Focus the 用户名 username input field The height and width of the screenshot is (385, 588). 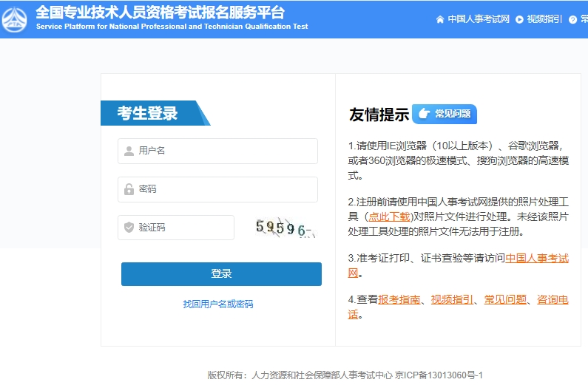tap(217, 151)
